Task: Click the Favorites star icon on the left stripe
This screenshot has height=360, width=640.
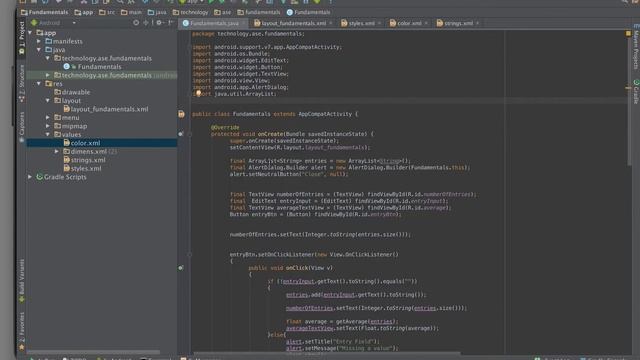Action: click(x=22, y=347)
